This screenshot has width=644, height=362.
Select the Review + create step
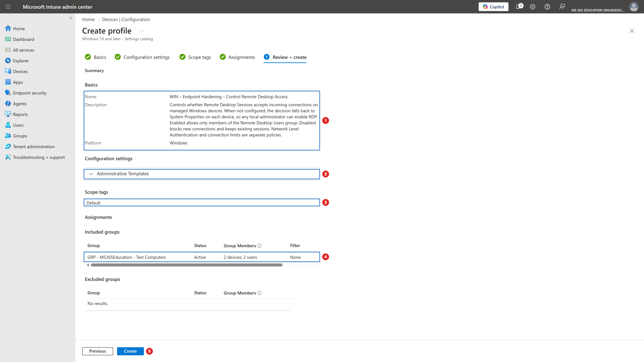pyautogui.click(x=285, y=57)
